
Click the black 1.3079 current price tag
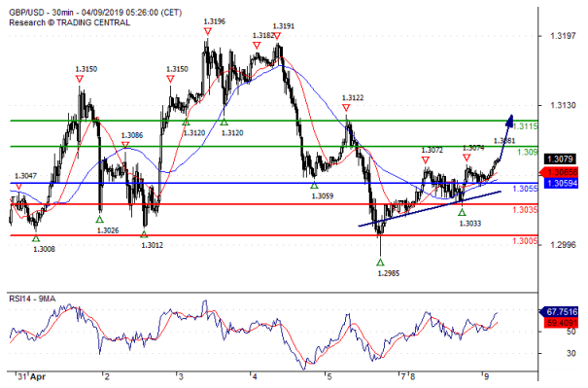560,159
